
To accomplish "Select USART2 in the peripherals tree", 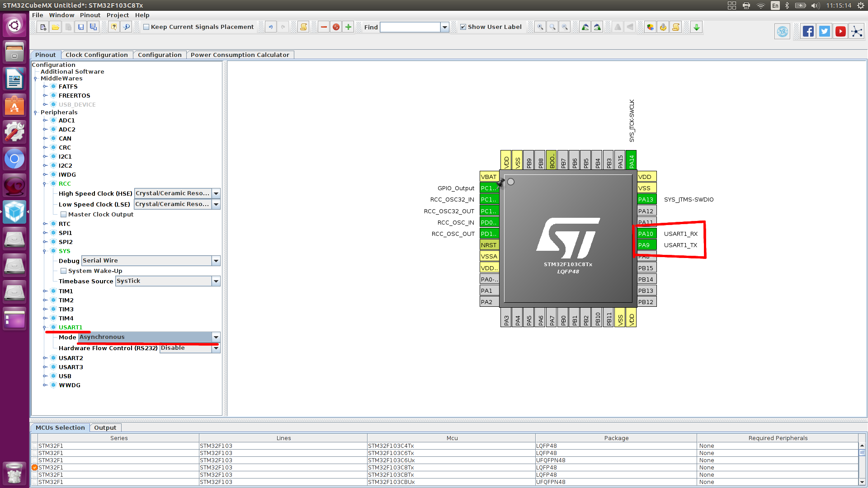I will pyautogui.click(x=71, y=358).
